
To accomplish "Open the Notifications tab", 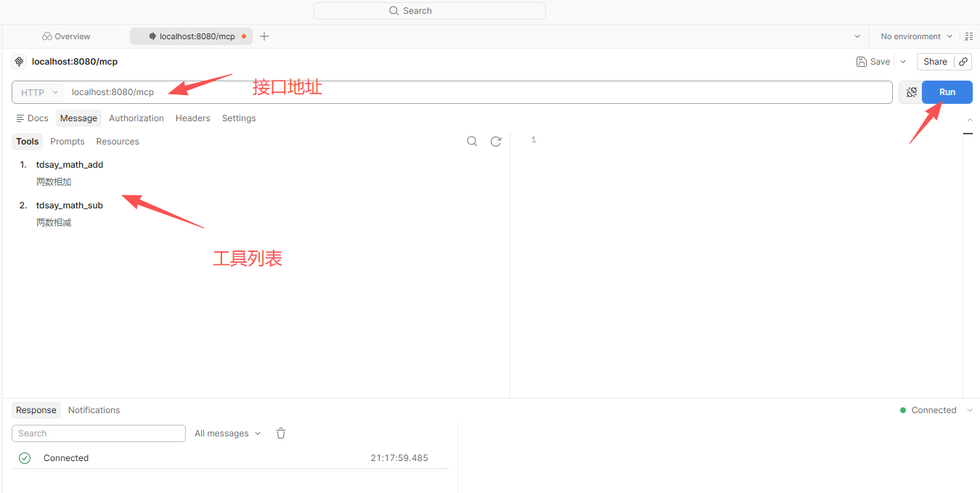I will coord(94,410).
